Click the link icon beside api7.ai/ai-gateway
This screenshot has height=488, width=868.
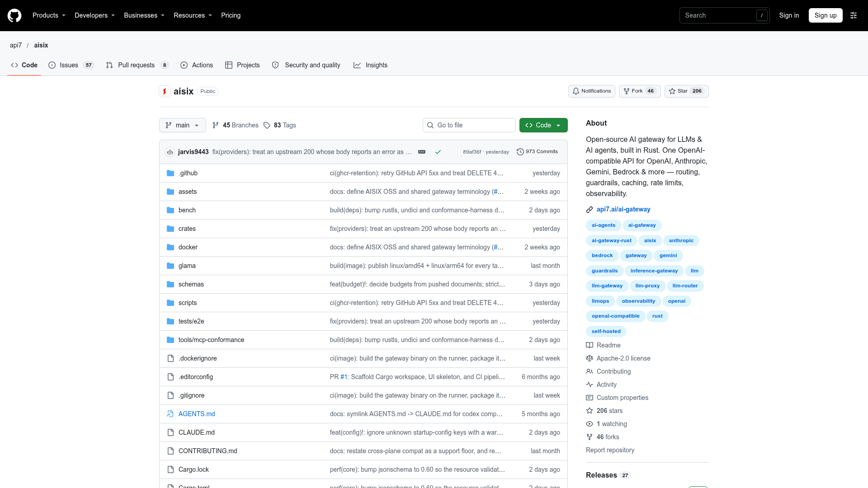pos(590,210)
